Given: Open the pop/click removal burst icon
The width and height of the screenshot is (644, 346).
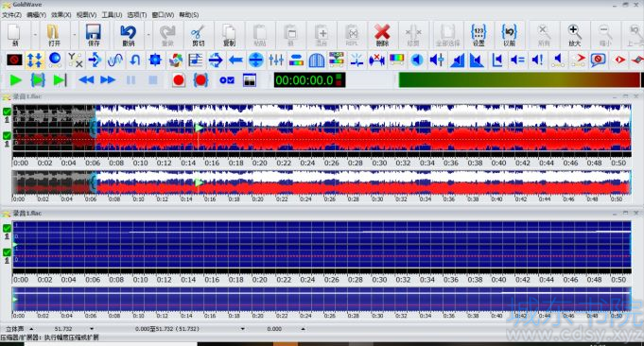Looking at the screenshot, I should point(357,61).
